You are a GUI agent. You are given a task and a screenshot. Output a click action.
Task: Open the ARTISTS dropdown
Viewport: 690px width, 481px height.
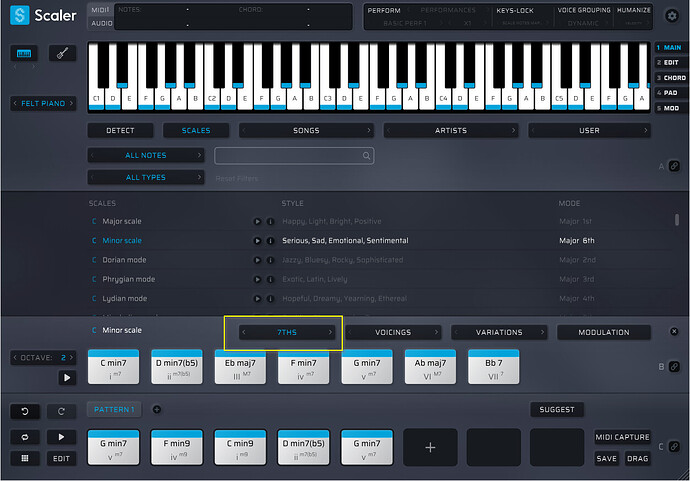click(451, 131)
